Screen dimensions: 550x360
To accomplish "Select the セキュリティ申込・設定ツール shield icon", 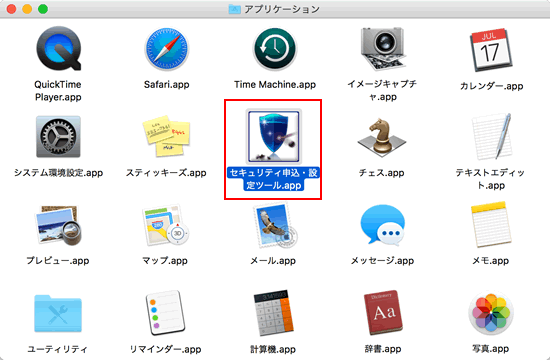I will (x=274, y=136).
